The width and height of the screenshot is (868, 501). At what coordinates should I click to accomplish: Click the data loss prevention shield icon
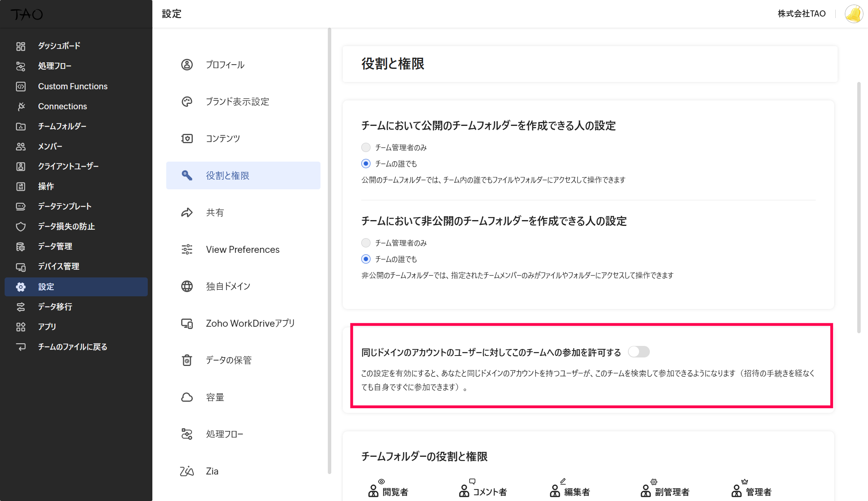click(21, 226)
